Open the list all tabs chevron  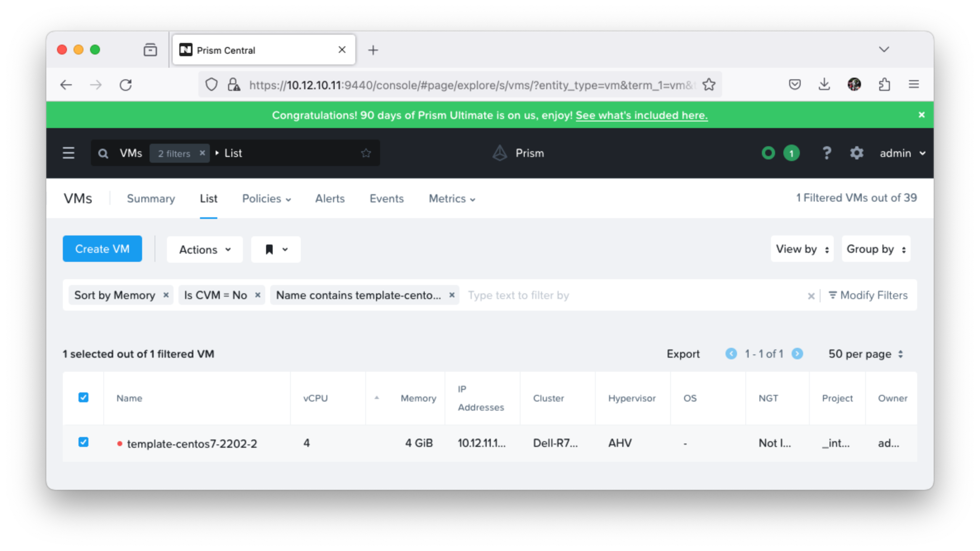[x=884, y=50]
